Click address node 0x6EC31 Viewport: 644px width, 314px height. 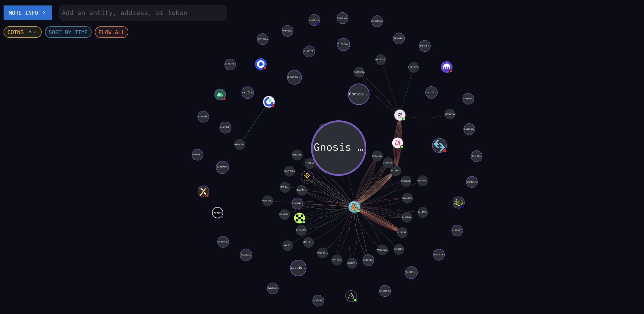click(x=302, y=190)
